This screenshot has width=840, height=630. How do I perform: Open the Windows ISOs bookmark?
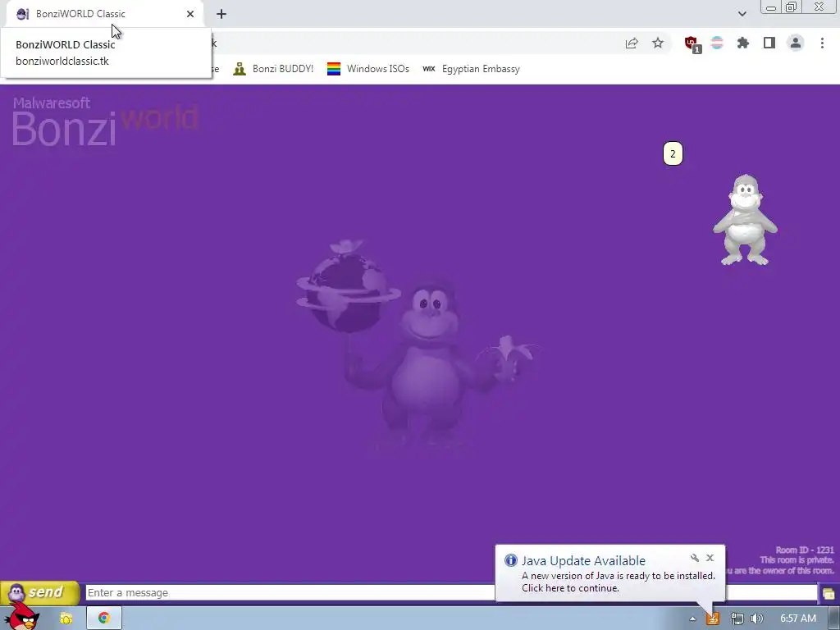[368, 69]
